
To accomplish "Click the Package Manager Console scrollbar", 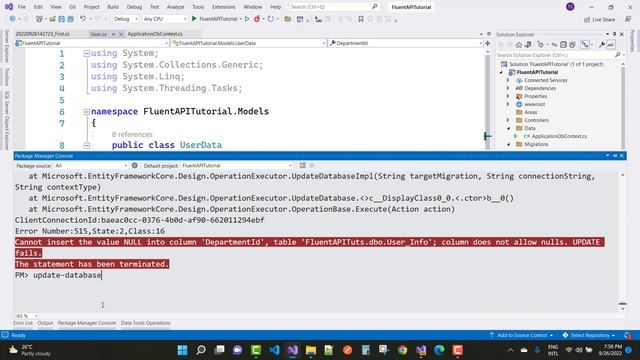I will (622, 241).
